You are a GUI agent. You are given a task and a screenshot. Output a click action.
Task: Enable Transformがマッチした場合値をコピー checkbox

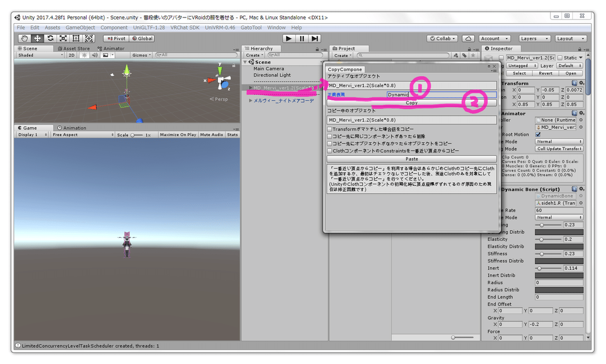tap(330, 129)
